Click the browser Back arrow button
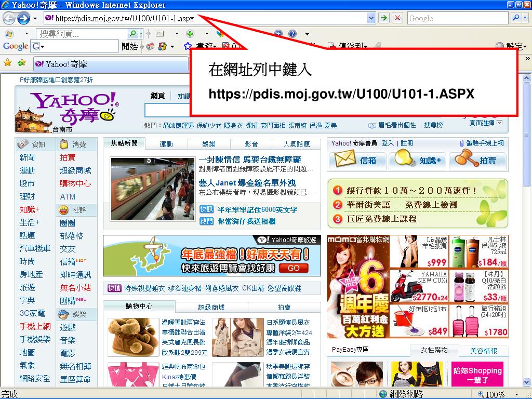Image resolution: width=532 pixels, height=399 pixels. pos(9,18)
